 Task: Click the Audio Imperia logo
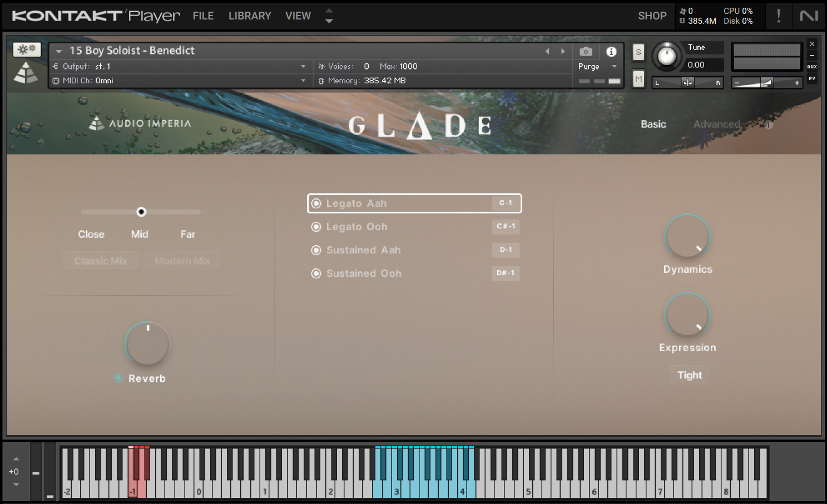click(x=140, y=123)
